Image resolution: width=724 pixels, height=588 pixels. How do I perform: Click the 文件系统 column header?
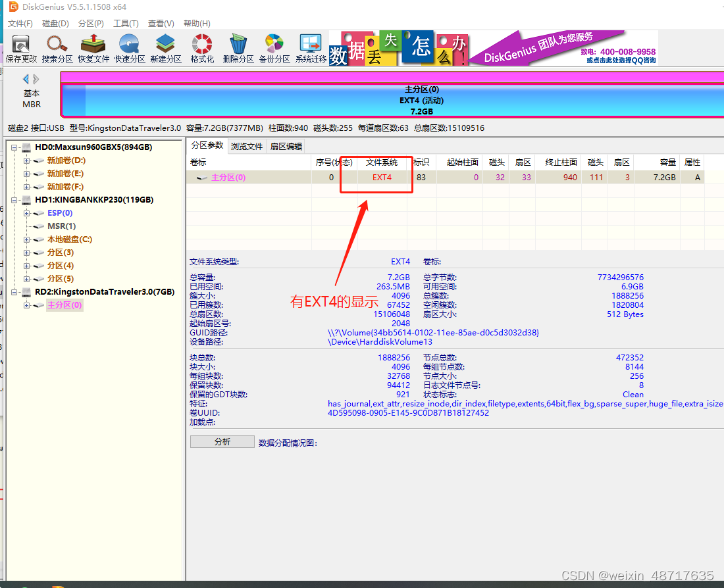click(x=381, y=162)
